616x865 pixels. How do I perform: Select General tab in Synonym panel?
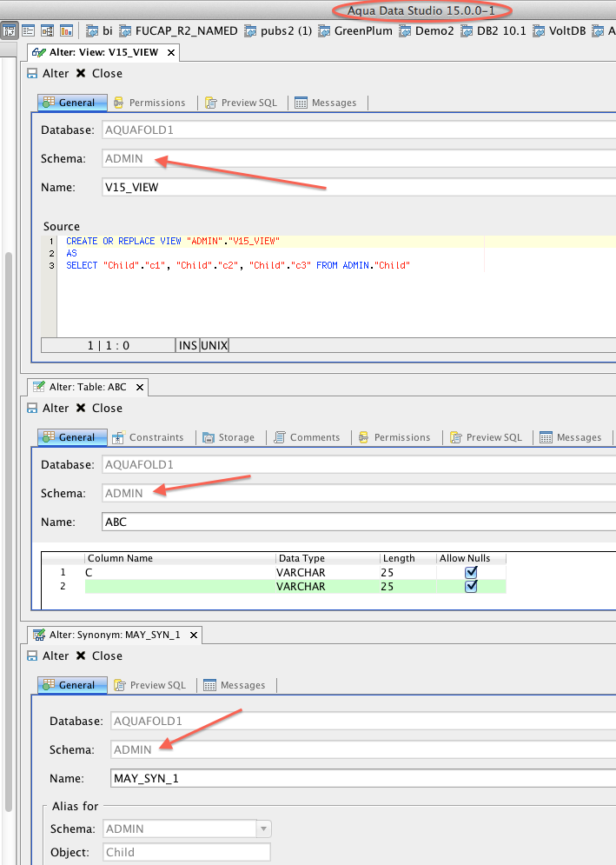coord(72,685)
